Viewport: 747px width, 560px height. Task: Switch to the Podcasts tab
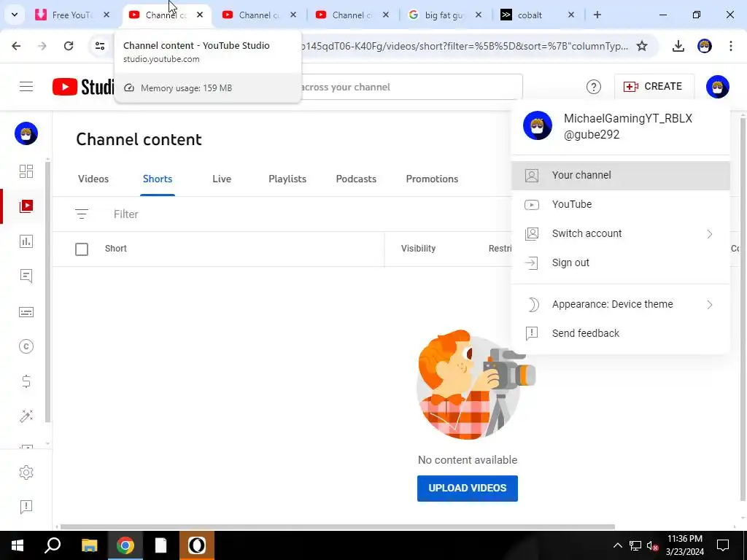point(356,179)
